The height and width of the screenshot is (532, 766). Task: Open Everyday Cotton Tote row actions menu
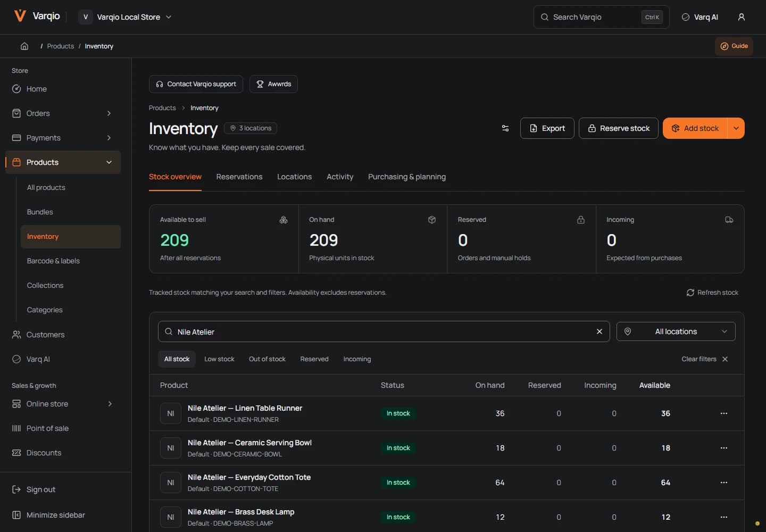pos(724,483)
